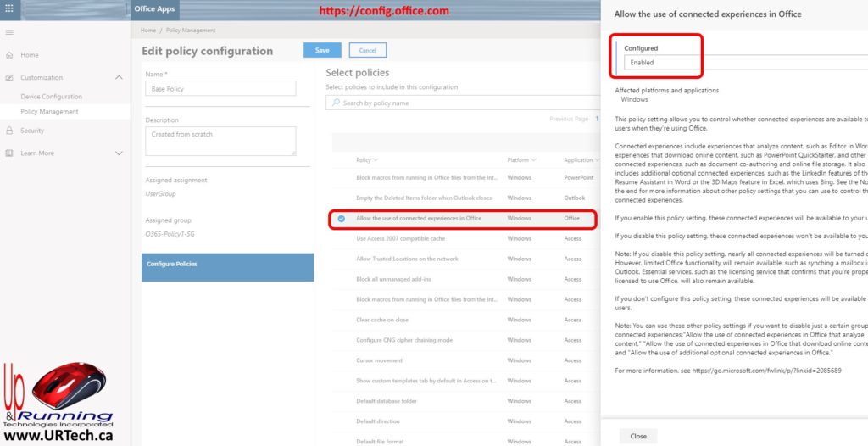
Task: Sort by the Policy column header
Action: tap(367, 160)
